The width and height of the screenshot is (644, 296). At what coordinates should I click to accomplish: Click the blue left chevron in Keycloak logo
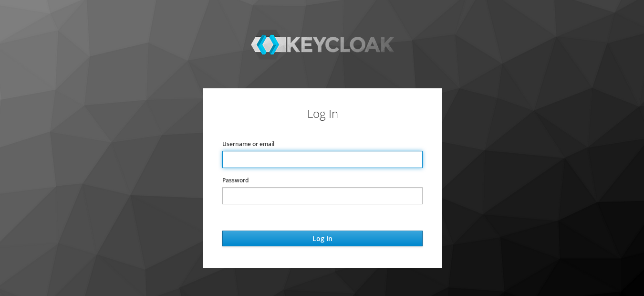click(261, 44)
